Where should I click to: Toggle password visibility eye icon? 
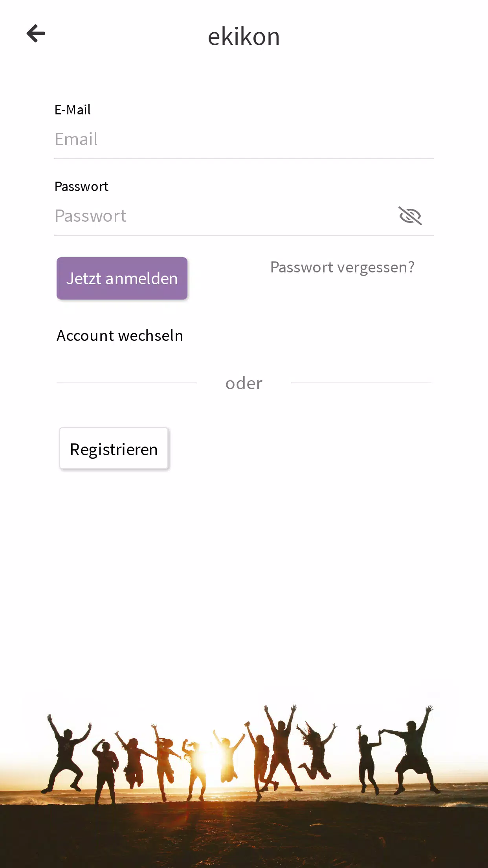click(x=410, y=215)
